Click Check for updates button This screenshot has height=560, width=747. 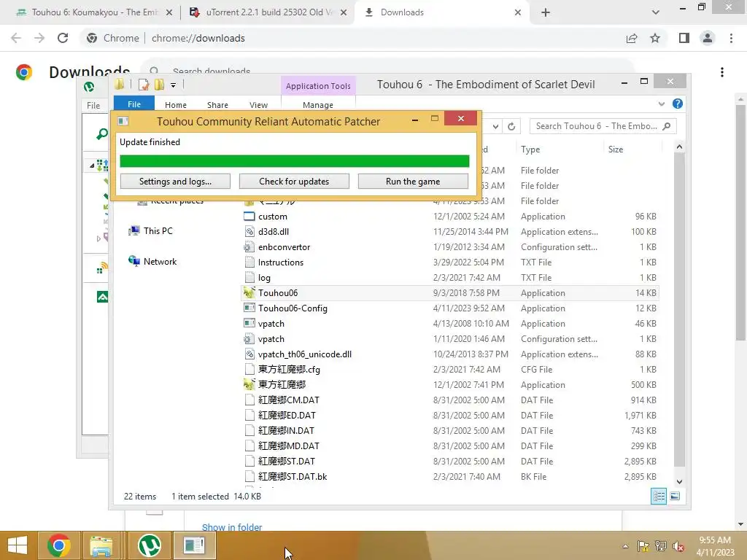pyautogui.click(x=294, y=182)
